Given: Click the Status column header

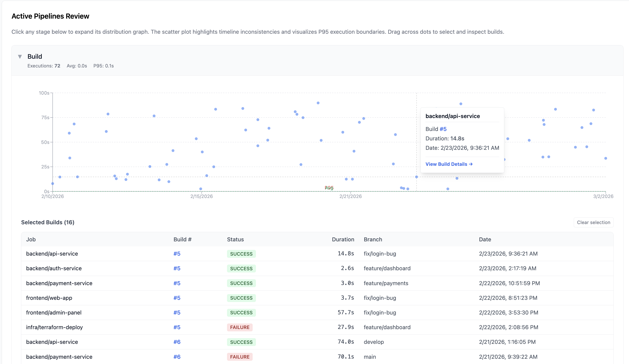Looking at the screenshot, I should click(235, 239).
